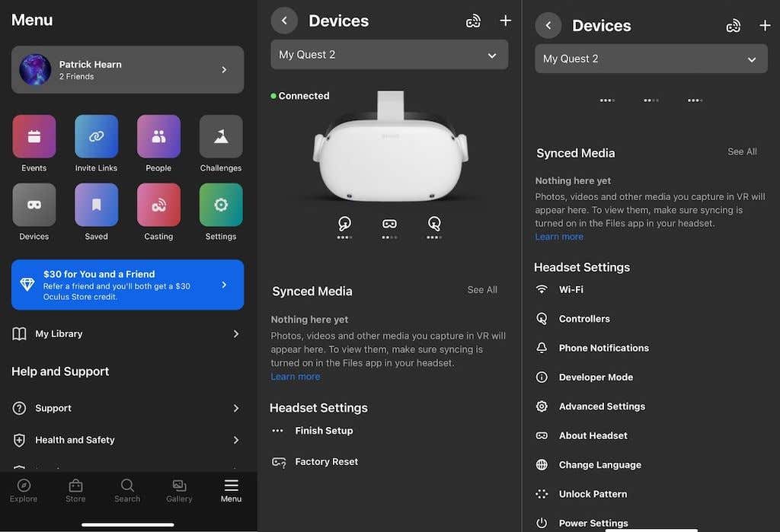Expand the My Library row chevron
The height and width of the screenshot is (532, 780).
coord(235,334)
